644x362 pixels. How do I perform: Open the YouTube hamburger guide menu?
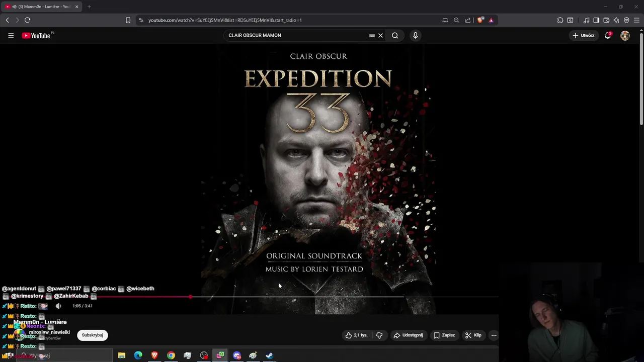(x=11, y=36)
